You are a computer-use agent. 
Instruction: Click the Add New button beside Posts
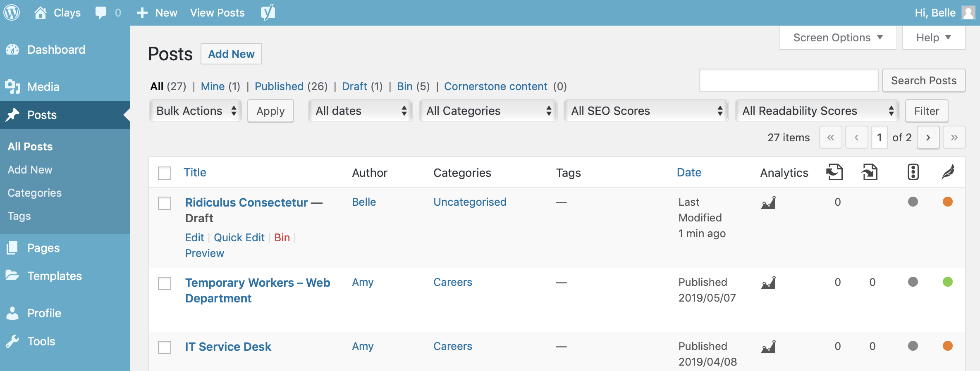pos(231,54)
